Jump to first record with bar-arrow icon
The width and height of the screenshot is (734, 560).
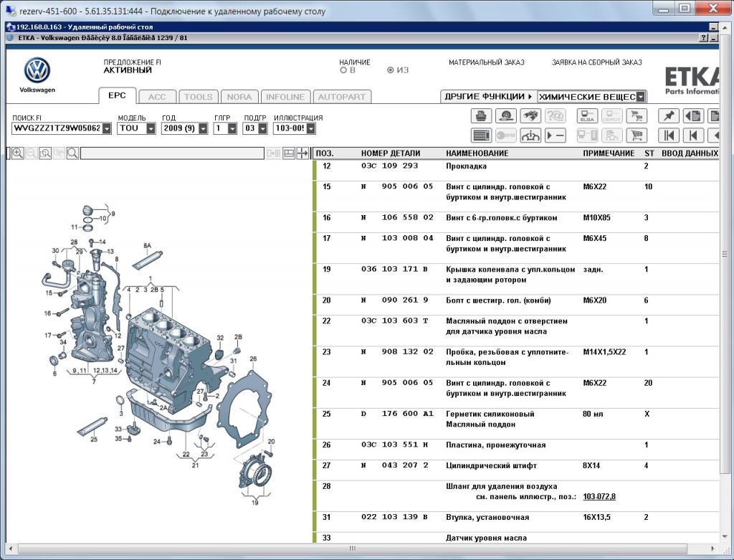coord(669,136)
